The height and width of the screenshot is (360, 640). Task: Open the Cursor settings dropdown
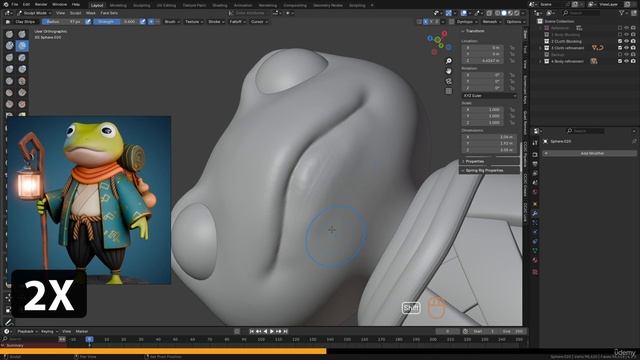pyautogui.click(x=259, y=22)
